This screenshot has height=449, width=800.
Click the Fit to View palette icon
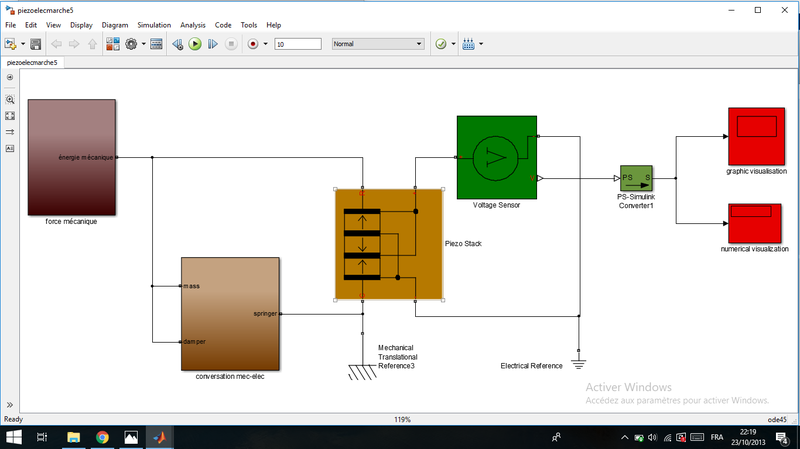pos(10,116)
